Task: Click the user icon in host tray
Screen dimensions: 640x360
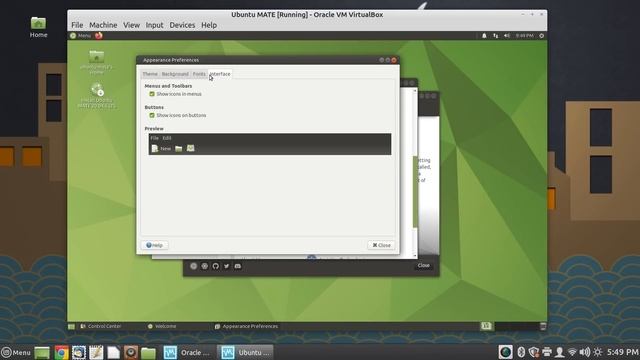Action: coord(560,352)
